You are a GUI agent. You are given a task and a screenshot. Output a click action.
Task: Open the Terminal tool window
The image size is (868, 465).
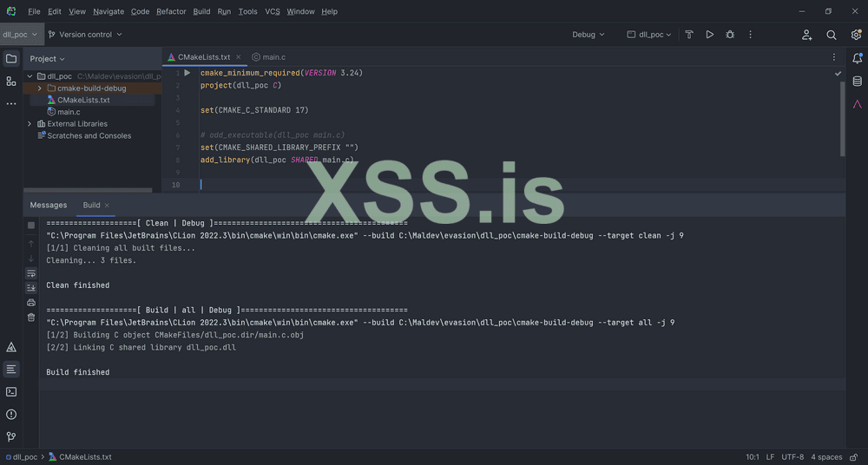[11, 392]
